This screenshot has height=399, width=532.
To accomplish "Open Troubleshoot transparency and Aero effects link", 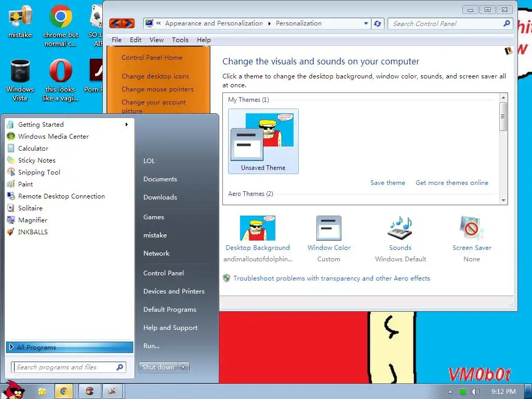I will (331, 278).
